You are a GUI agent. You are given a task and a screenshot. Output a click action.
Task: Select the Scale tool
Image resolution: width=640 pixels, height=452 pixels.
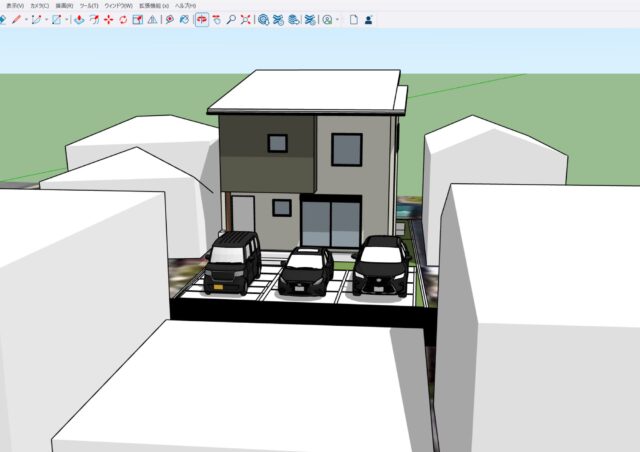click(137, 19)
